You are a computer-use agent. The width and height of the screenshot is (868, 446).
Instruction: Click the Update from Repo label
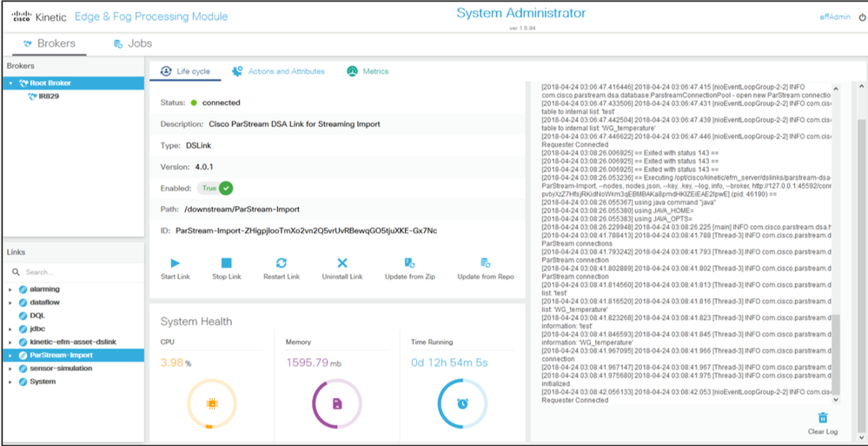click(x=486, y=276)
